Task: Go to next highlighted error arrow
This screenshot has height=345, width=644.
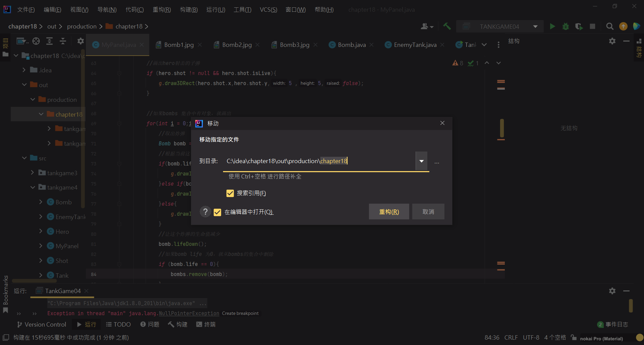Action: (x=498, y=63)
